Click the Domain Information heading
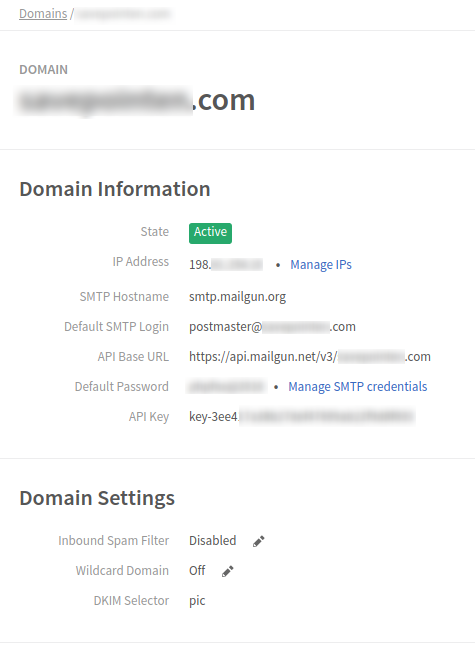The image size is (475, 645). 115,189
